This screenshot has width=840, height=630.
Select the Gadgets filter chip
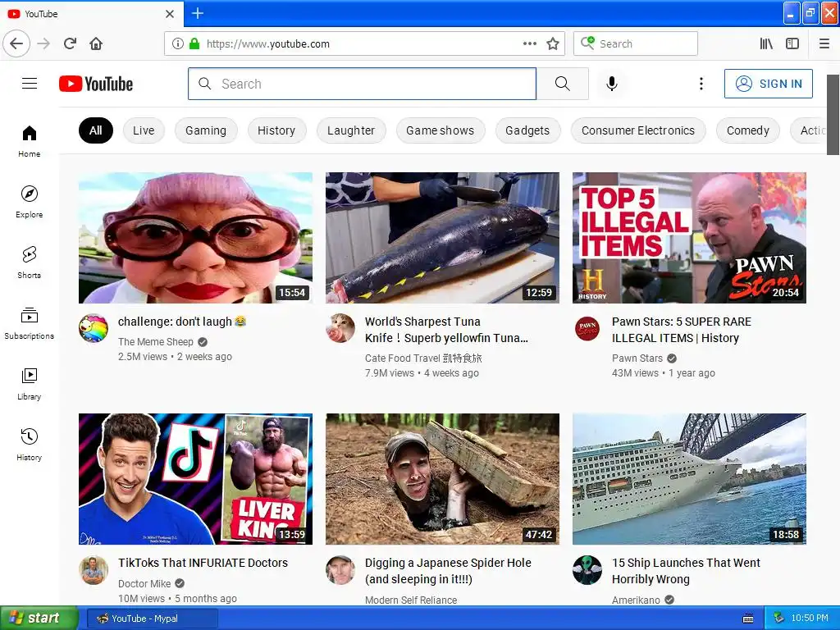click(x=527, y=130)
